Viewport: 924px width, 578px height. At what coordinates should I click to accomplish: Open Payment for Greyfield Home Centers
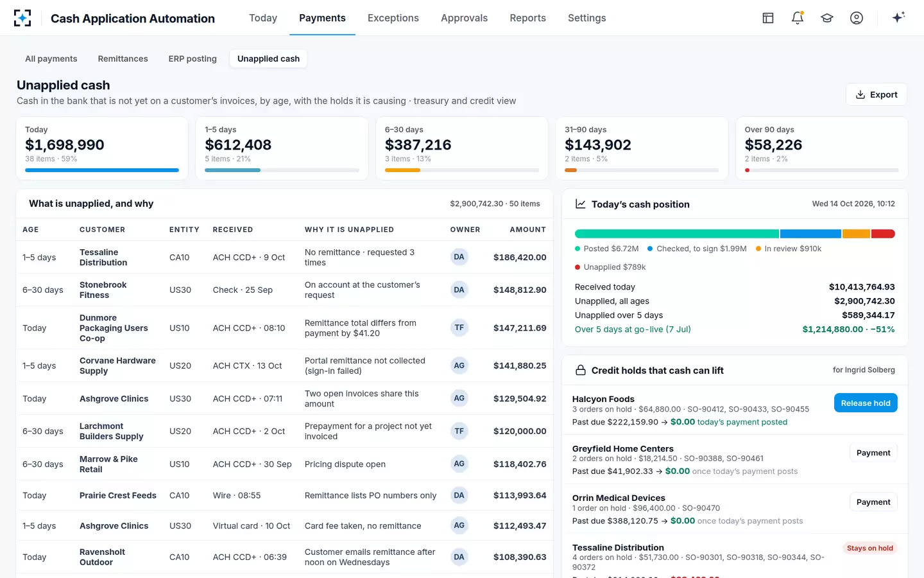coord(873,453)
